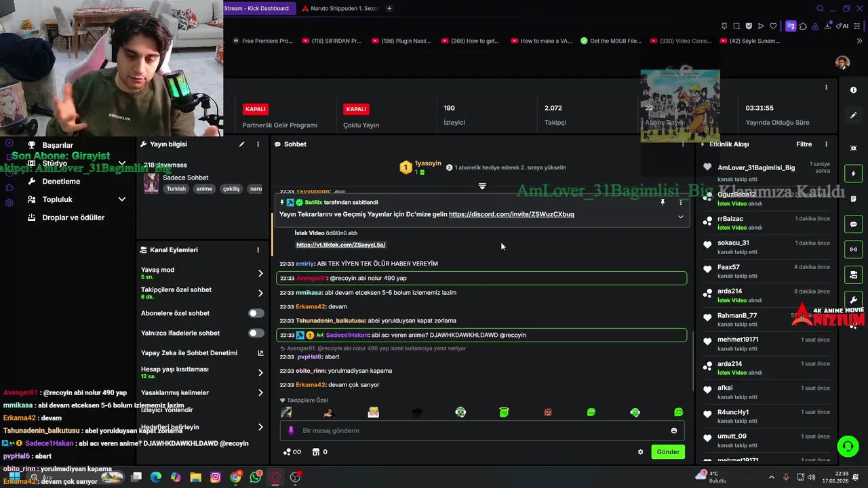868x488 pixels.
Task: Open the browser extensions puzzle icon
Action: pos(803,26)
